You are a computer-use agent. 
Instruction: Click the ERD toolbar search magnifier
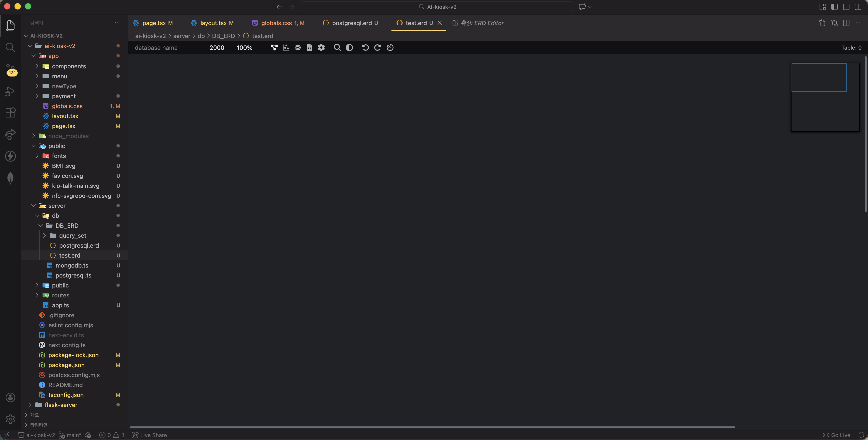337,48
